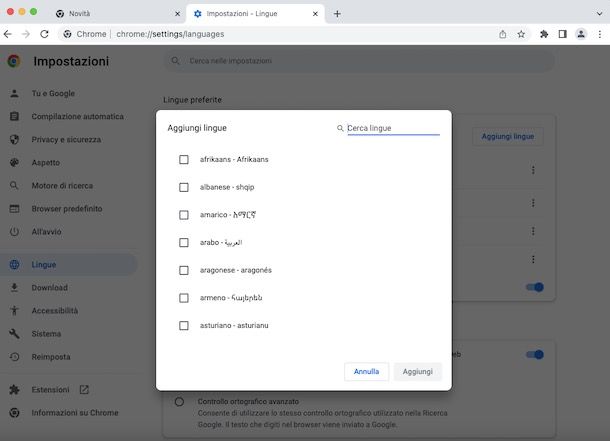Toggle the switch in the Lingue preferite card

click(x=535, y=287)
